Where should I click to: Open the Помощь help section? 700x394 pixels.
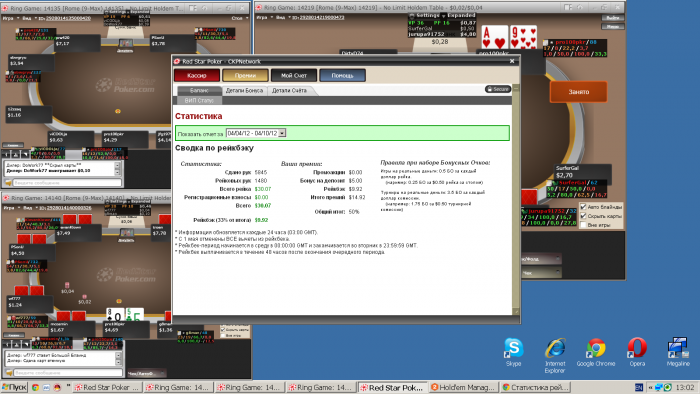coord(342,75)
